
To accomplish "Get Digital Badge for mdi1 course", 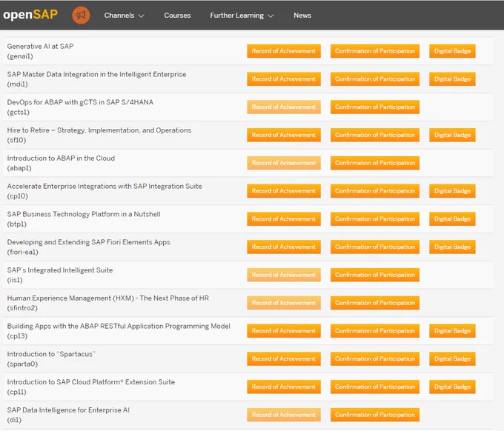I will 452,79.
